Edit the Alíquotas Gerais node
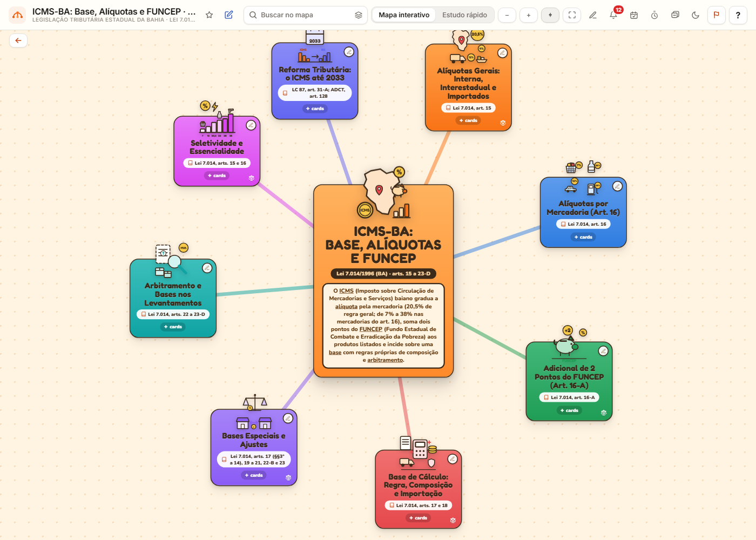The image size is (756, 540). click(503, 53)
